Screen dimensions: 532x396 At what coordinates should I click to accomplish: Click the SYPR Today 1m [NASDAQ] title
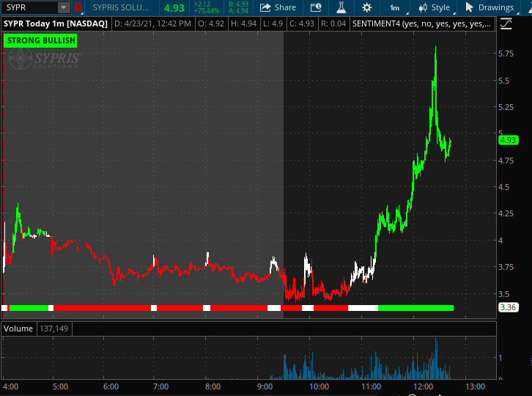coord(55,23)
